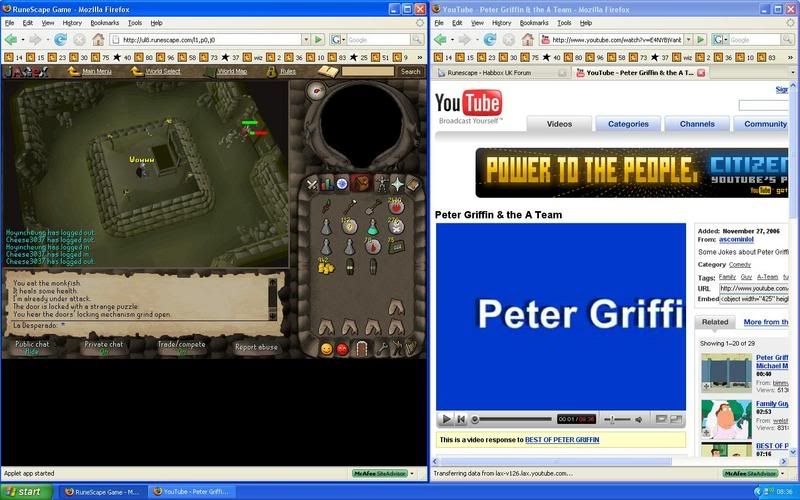Switch to Runescape - Habbox UK Forum tab
The width and height of the screenshot is (800, 500).
[502, 73]
